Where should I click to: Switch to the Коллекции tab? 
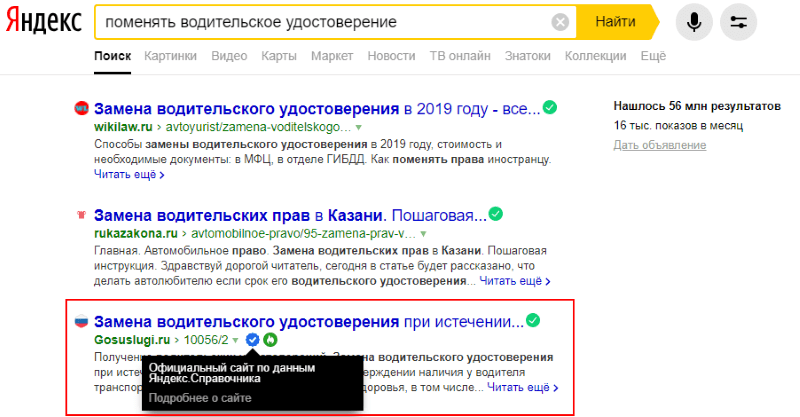(595, 56)
